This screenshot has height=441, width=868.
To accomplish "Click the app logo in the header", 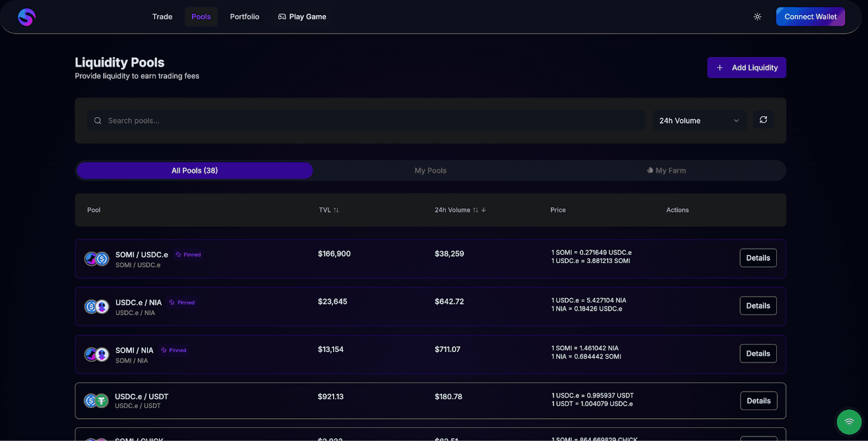I will [27, 17].
